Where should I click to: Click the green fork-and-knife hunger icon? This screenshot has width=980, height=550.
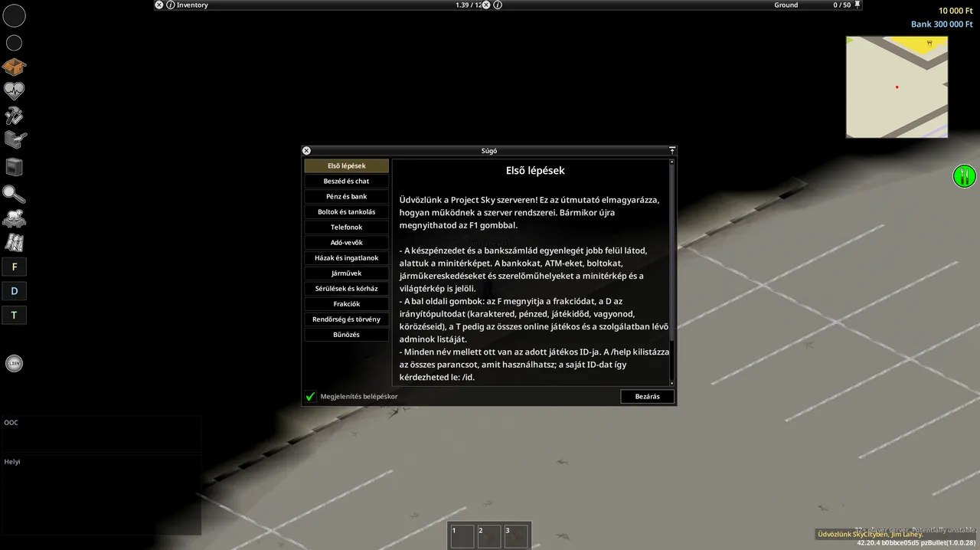pos(965,176)
